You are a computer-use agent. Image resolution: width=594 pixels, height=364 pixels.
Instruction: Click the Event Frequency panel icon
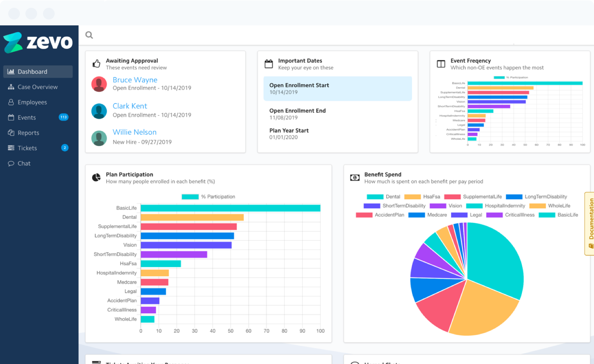pos(441,64)
